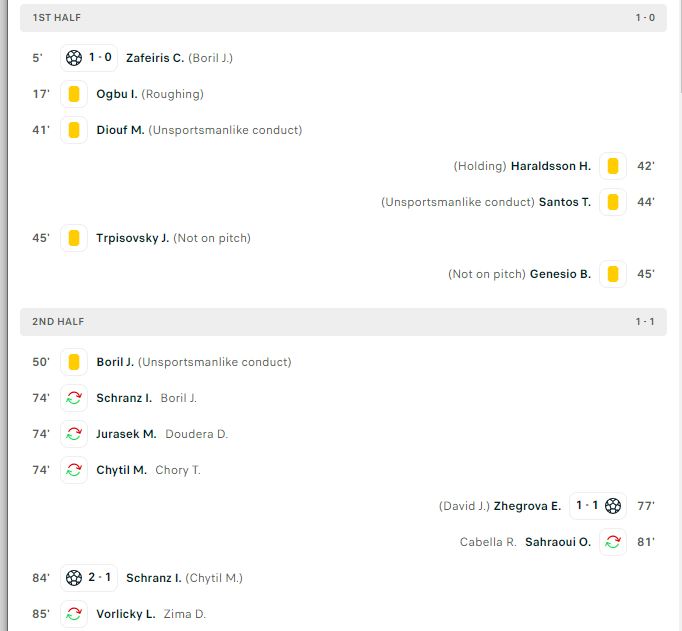The width and height of the screenshot is (682, 631).
Task: Click Boril J. yellow card icon at 50'
Action: click(74, 362)
